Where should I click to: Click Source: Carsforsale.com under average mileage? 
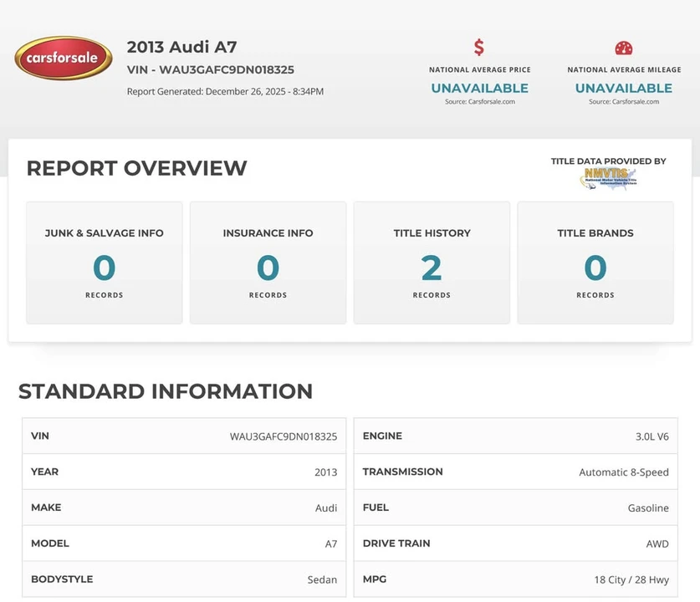coord(624,102)
